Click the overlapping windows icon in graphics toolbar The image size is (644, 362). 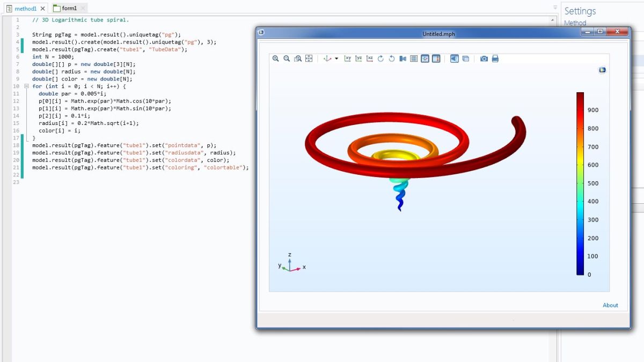tap(465, 58)
